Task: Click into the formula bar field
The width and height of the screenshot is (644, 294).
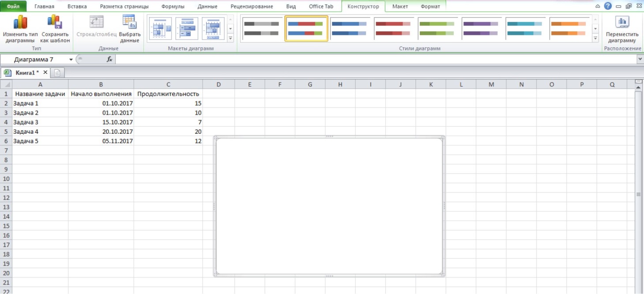Action: click(x=376, y=60)
